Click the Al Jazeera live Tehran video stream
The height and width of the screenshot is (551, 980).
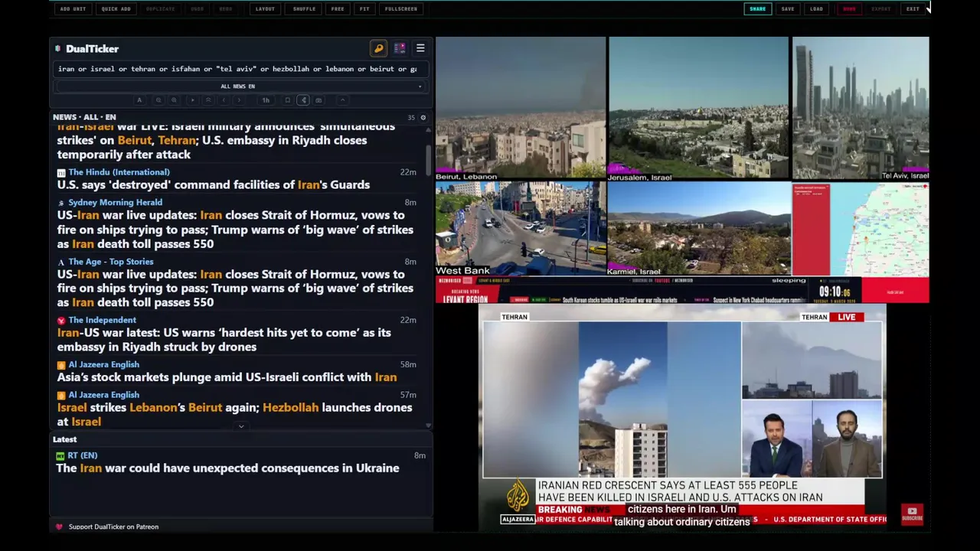click(x=682, y=417)
